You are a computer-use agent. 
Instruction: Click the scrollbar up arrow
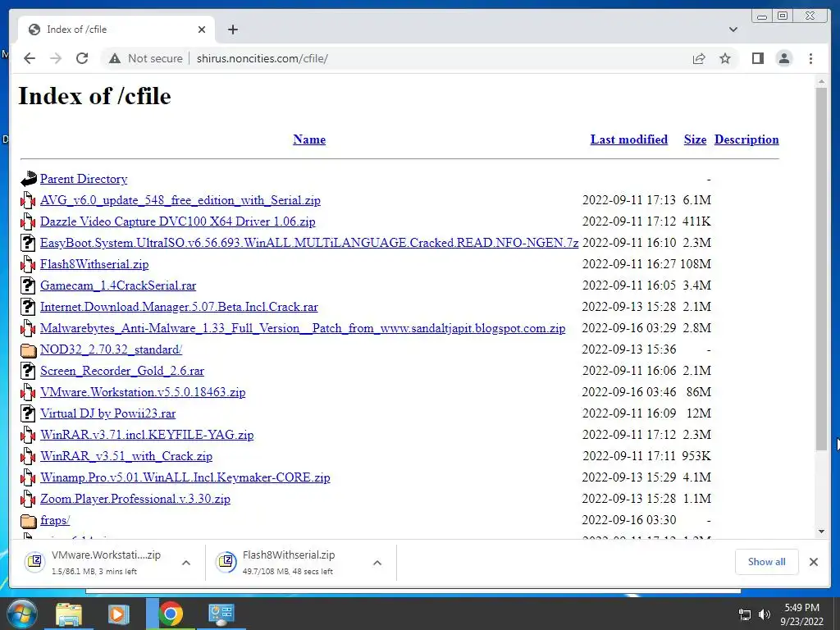821,82
